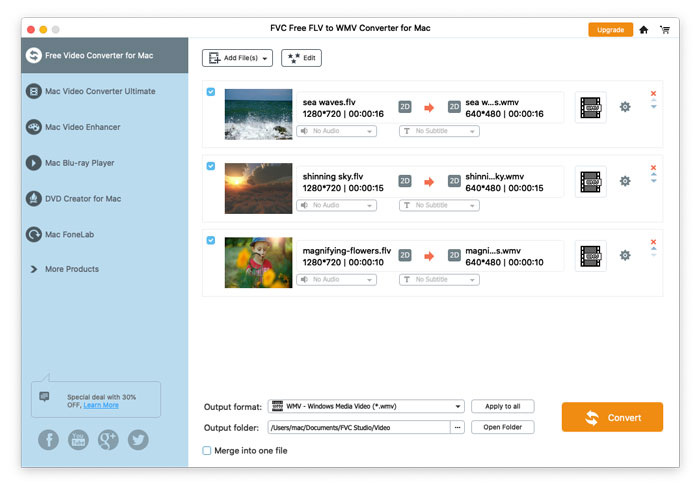Move sea waves.flv down in list

pyautogui.click(x=654, y=107)
